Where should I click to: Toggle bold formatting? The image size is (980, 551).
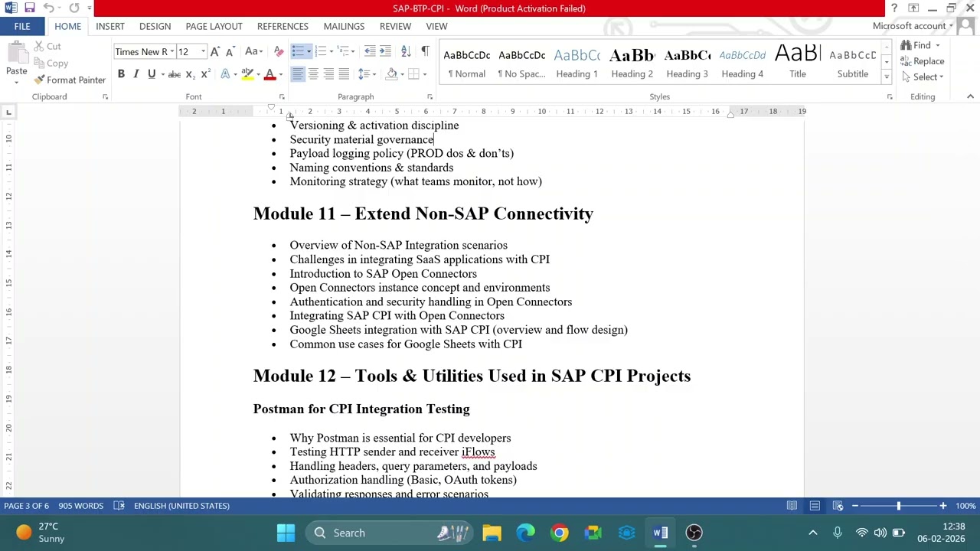[121, 74]
